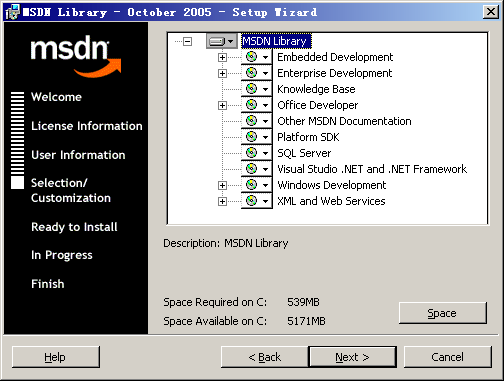Open install-state dropdown for Visual Studio .NET

(256, 169)
